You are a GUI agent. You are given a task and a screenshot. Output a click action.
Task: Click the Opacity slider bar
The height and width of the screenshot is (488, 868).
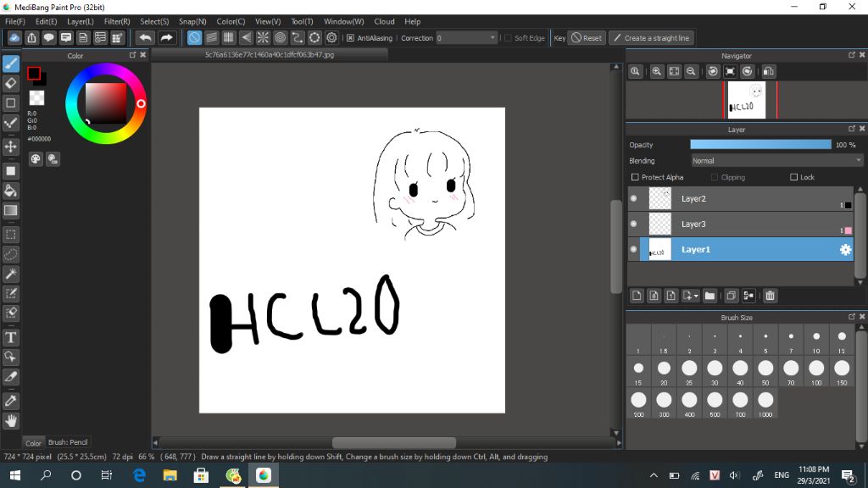pos(760,144)
